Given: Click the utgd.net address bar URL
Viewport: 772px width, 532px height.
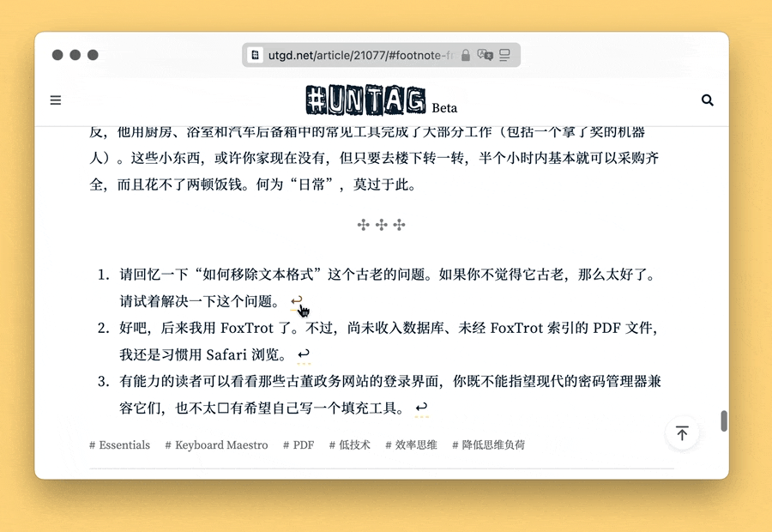Looking at the screenshot, I should pos(360,55).
